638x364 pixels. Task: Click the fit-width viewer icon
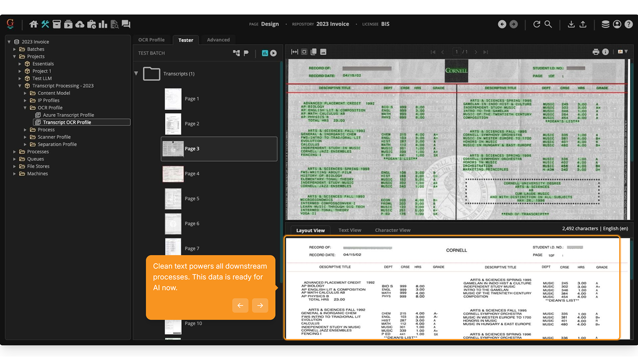pos(294,52)
